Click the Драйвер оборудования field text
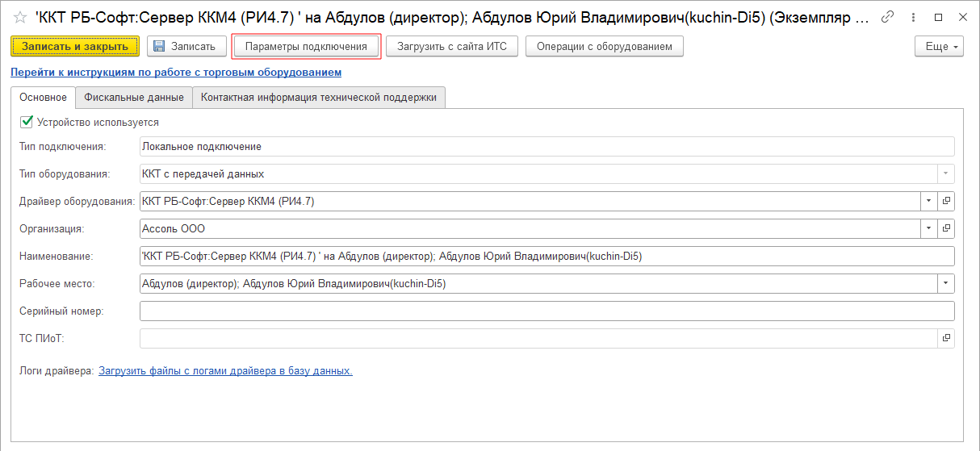 click(530, 201)
